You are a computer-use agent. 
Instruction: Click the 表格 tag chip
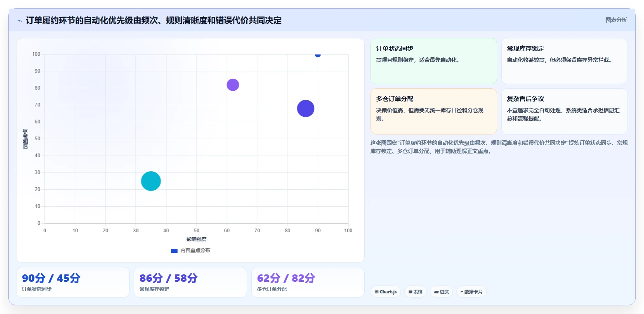pyautogui.click(x=415, y=292)
